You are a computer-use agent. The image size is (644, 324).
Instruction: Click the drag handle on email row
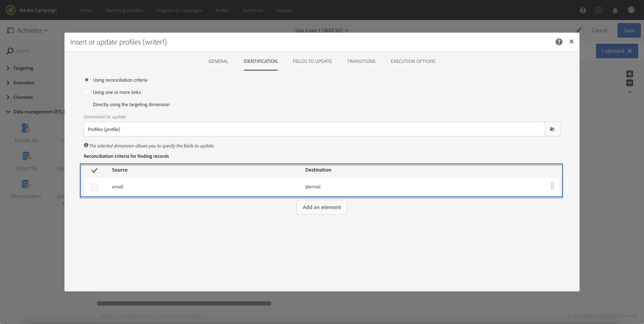(x=552, y=186)
